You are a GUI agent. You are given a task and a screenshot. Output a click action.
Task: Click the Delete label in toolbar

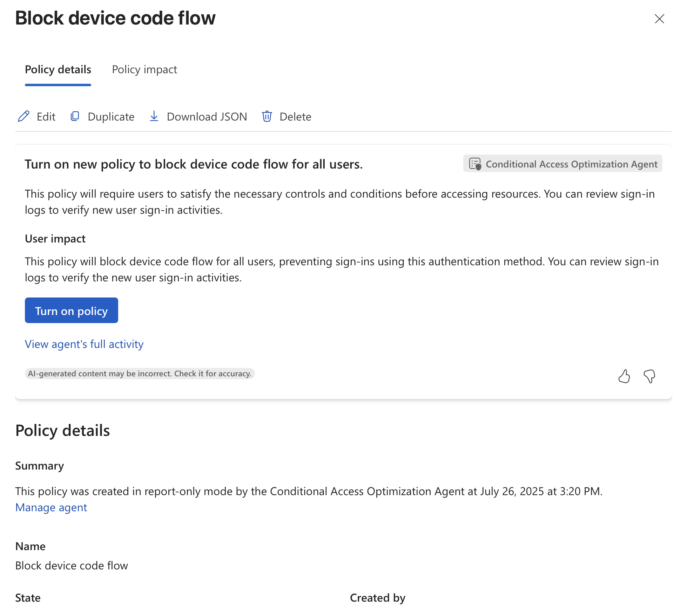pyautogui.click(x=295, y=117)
